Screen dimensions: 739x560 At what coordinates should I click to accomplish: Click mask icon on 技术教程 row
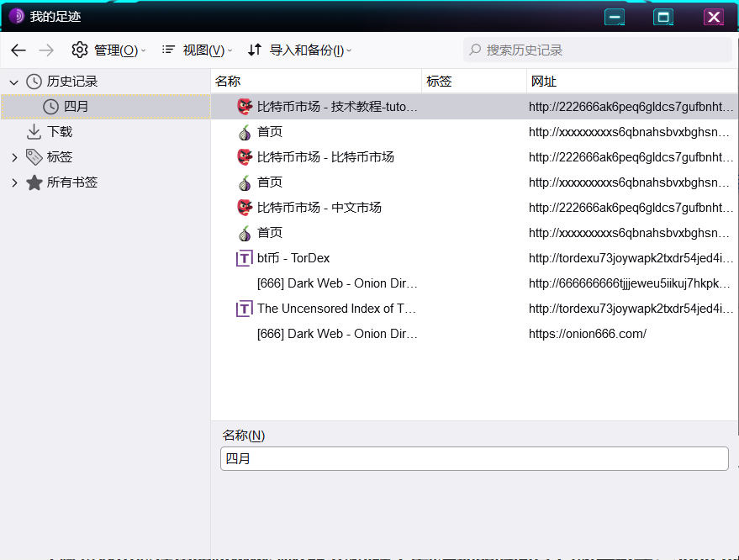click(245, 107)
